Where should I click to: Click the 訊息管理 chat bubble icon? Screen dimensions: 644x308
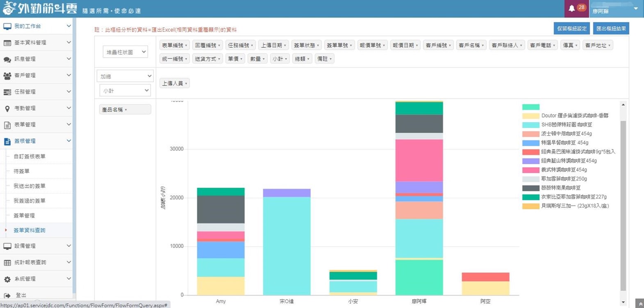pyautogui.click(x=7, y=59)
